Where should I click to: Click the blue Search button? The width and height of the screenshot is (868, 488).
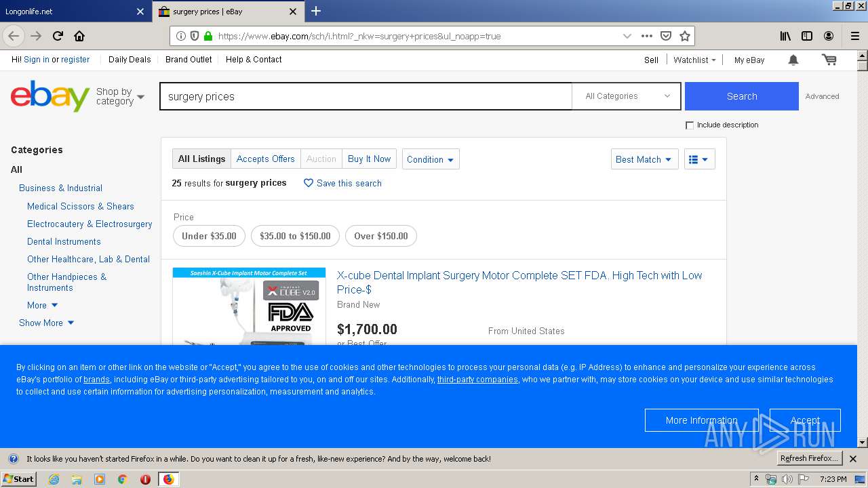point(742,96)
